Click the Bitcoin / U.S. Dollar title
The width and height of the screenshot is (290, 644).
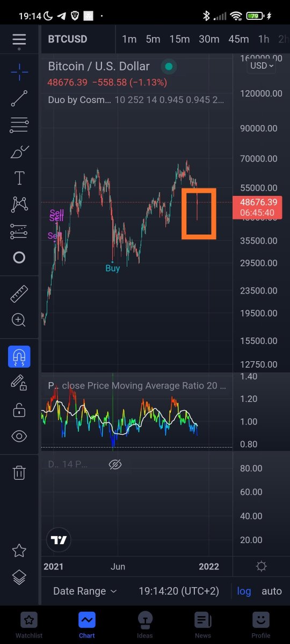99,67
